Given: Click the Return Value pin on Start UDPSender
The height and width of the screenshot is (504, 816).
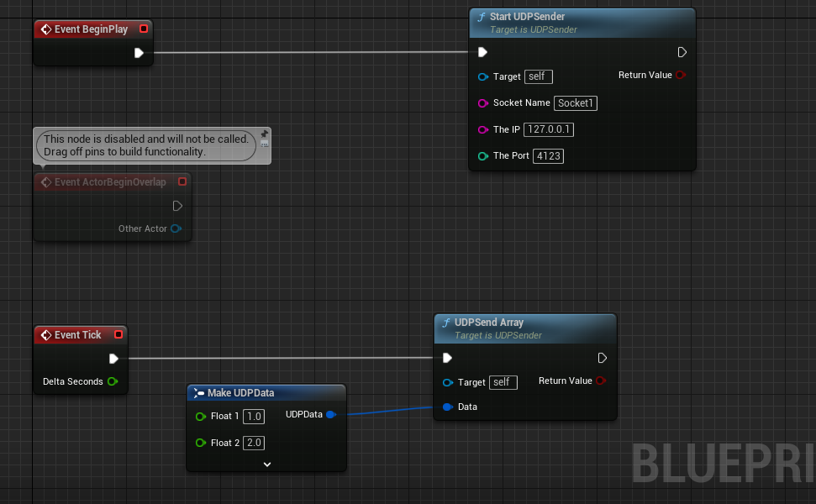Looking at the screenshot, I should pyautogui.click(x=679, y=75).
